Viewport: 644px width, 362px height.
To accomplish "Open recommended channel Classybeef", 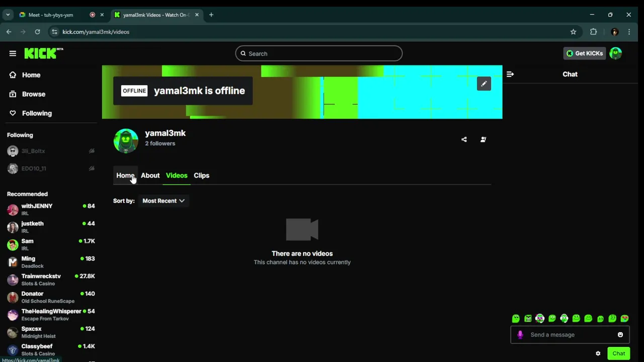I will pyautogui.click(x=50, y=350).
